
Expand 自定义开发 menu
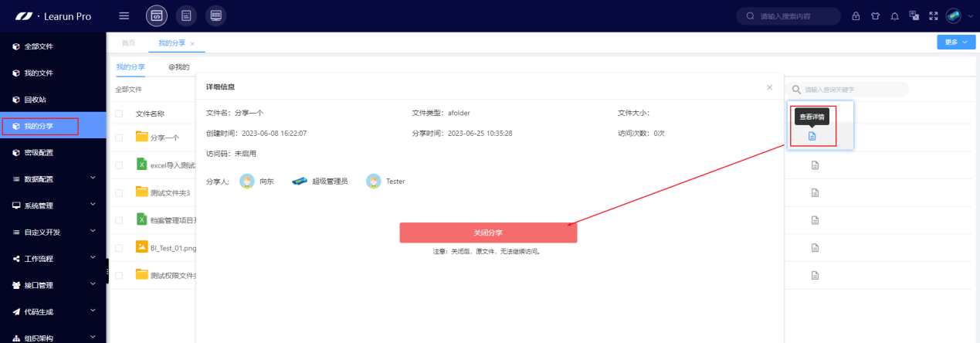[53, 232]
